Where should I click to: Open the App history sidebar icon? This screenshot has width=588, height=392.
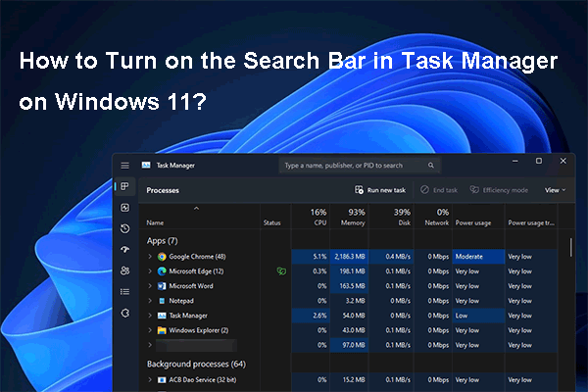[x=124, y=228]
